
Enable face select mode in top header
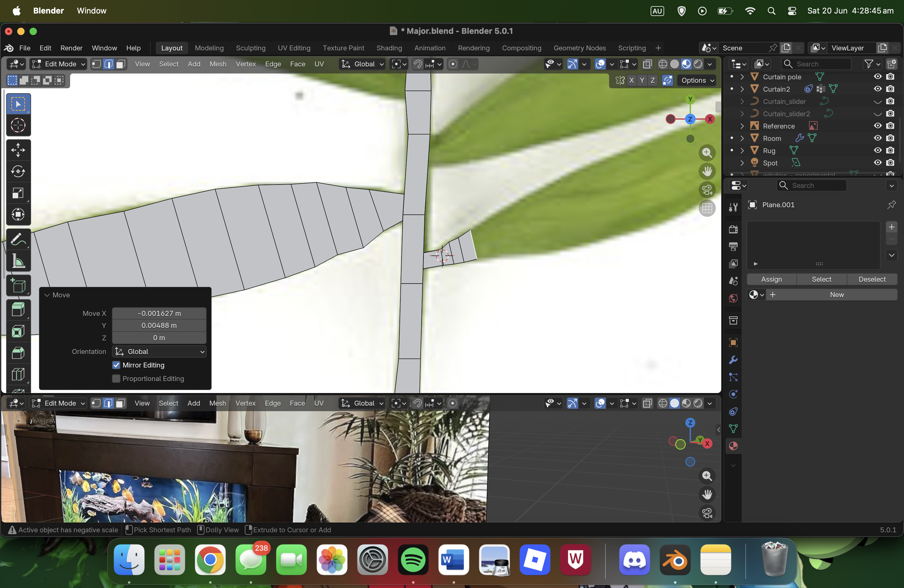click(x=121, y=64)
